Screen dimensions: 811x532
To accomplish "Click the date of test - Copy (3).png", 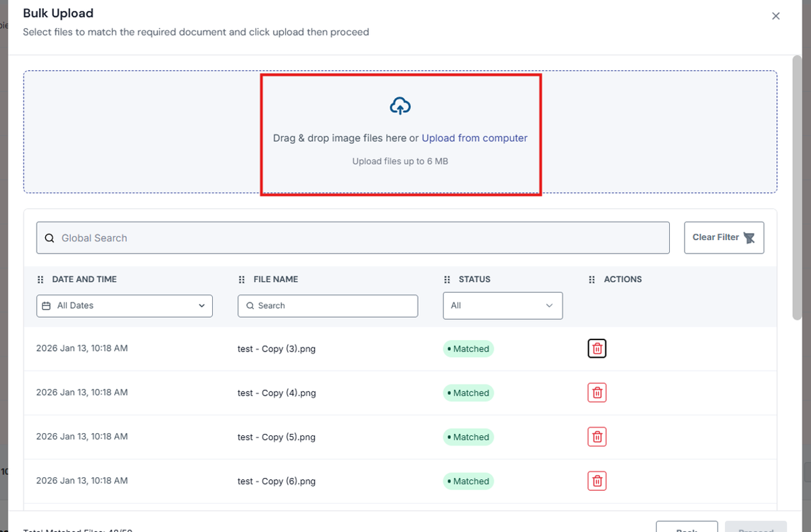I will click(x=82, y=348).
